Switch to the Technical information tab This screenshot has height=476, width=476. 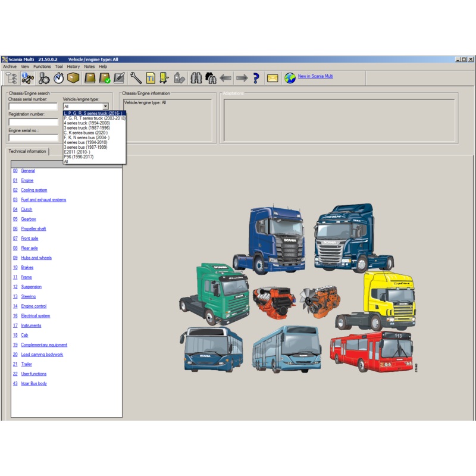point(27,151)
